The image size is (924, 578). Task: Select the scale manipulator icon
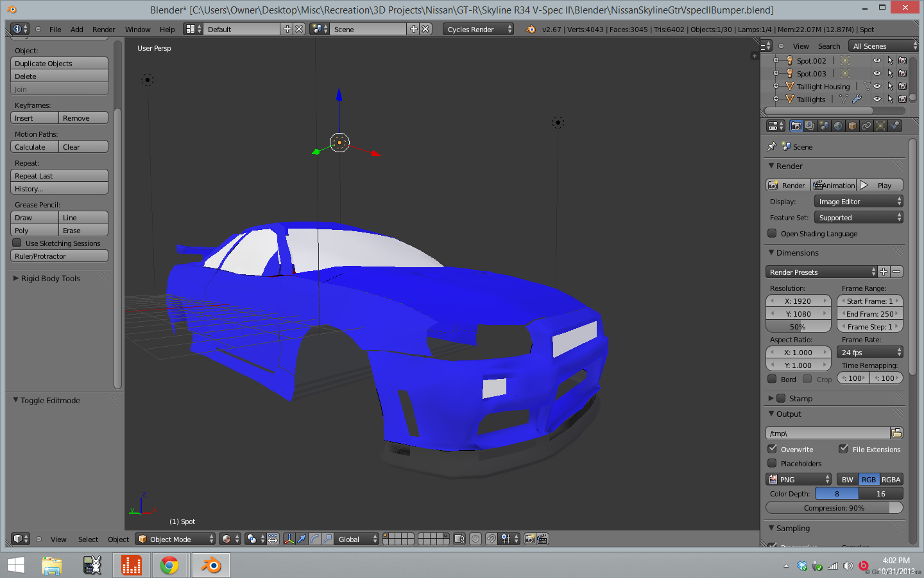(327, 539)
